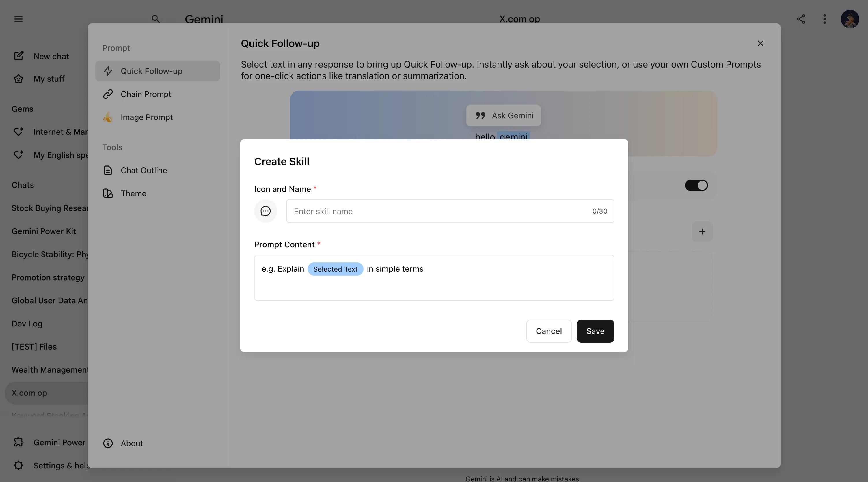Screen dimensions: 868x482
Task: Click the Ask Gemini button
Action: (503, 115)
